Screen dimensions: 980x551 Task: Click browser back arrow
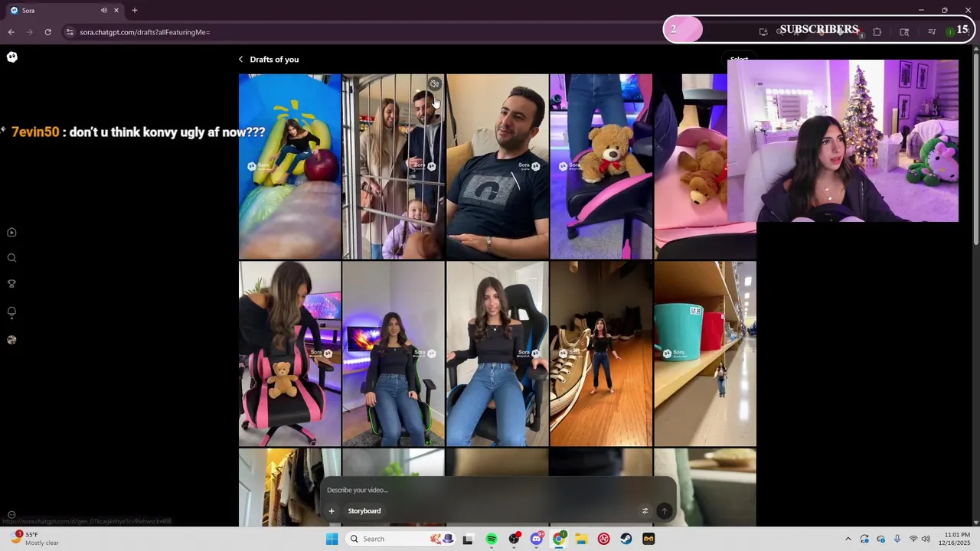tap(11, 32)
